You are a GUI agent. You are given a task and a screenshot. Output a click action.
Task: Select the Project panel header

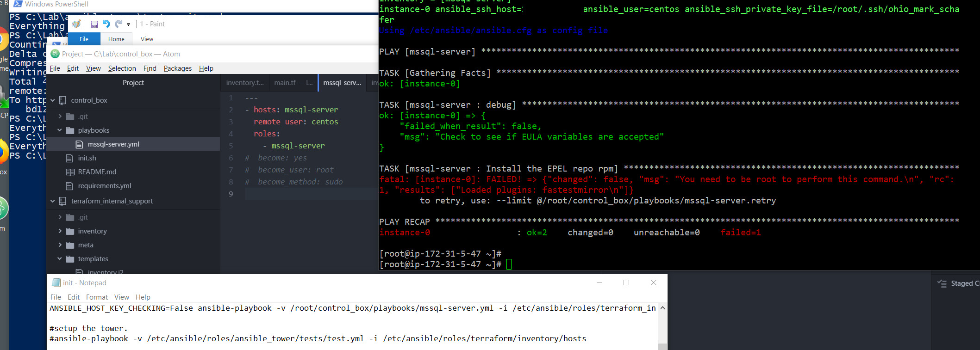(133, 83)
